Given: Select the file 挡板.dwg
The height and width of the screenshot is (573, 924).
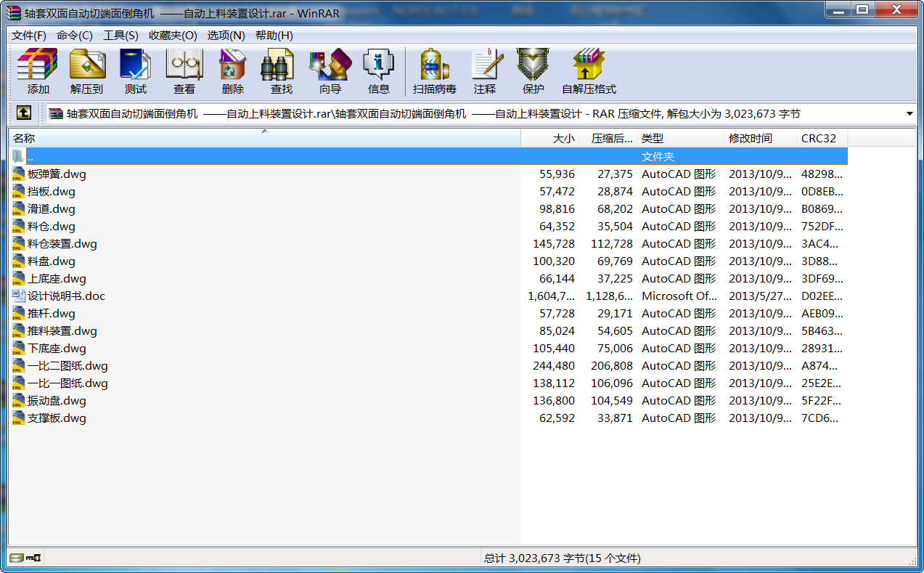Looking at the screenshot, I should tap(52, 191).
